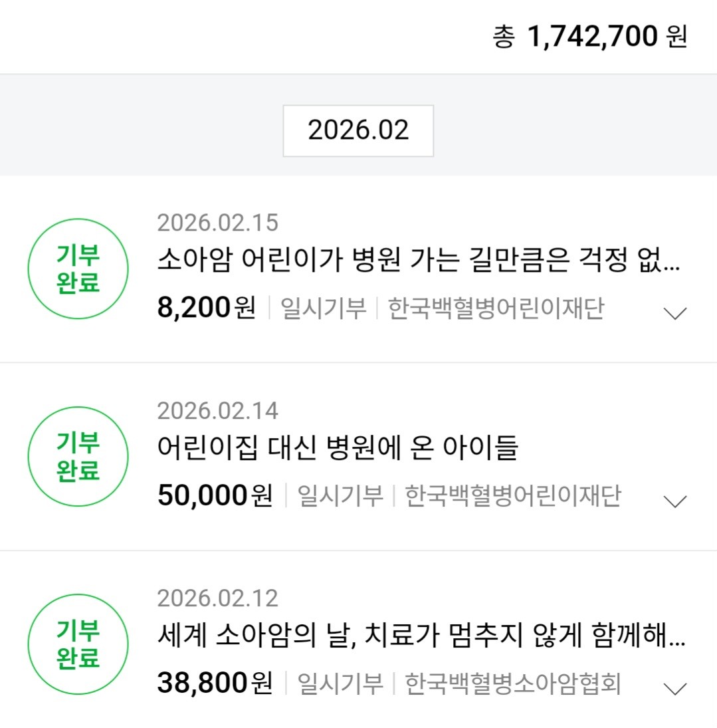Expand the 38,800원 donation details chevron
This screenshot has height=728, width=717.
pos(675,689)
